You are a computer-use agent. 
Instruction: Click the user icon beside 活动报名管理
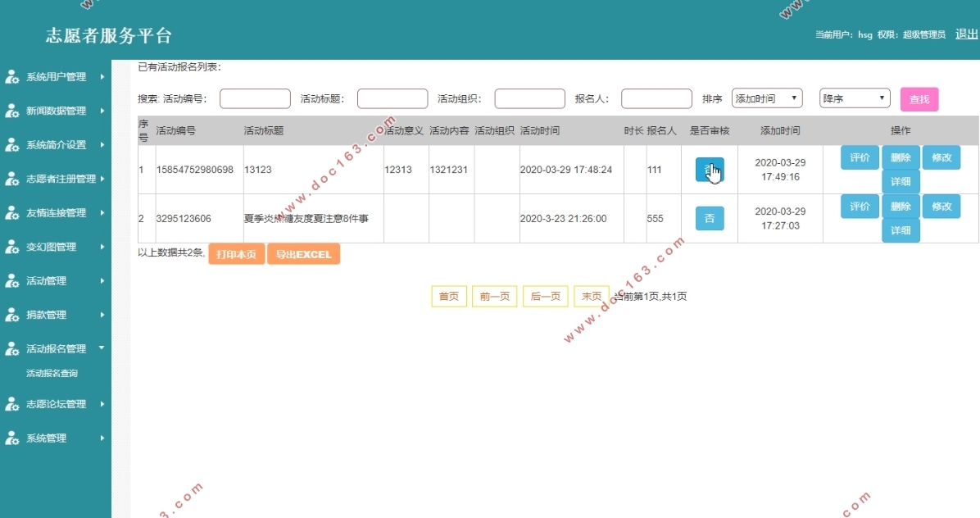[x=11, y=348]
